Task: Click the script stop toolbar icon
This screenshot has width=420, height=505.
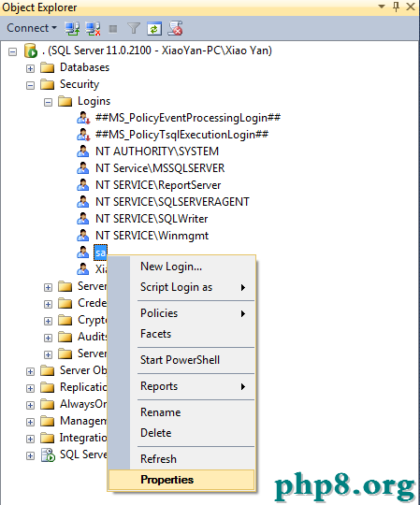Action: click(175, 28)
